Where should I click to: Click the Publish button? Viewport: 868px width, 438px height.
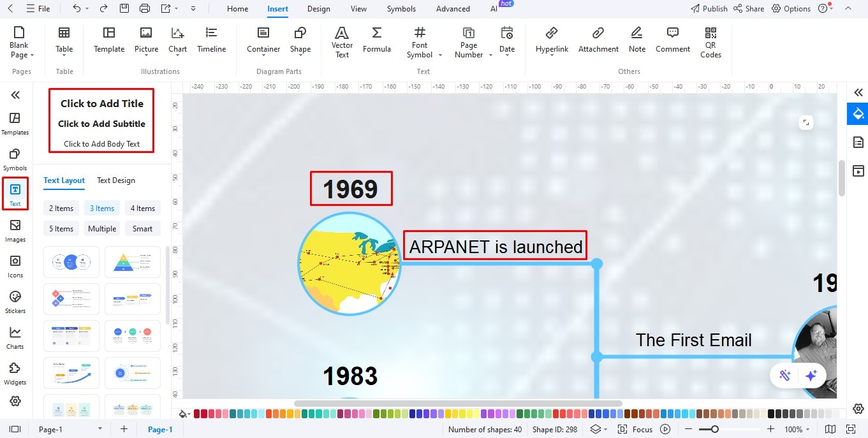pos(709,9)
